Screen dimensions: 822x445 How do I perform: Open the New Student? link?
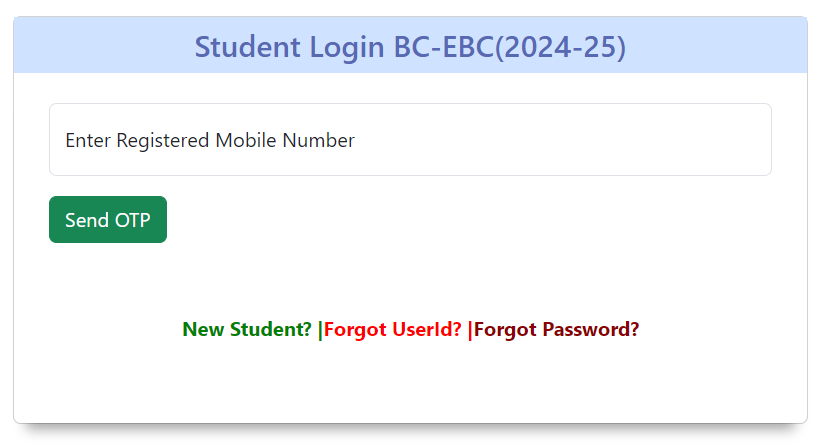247,330
